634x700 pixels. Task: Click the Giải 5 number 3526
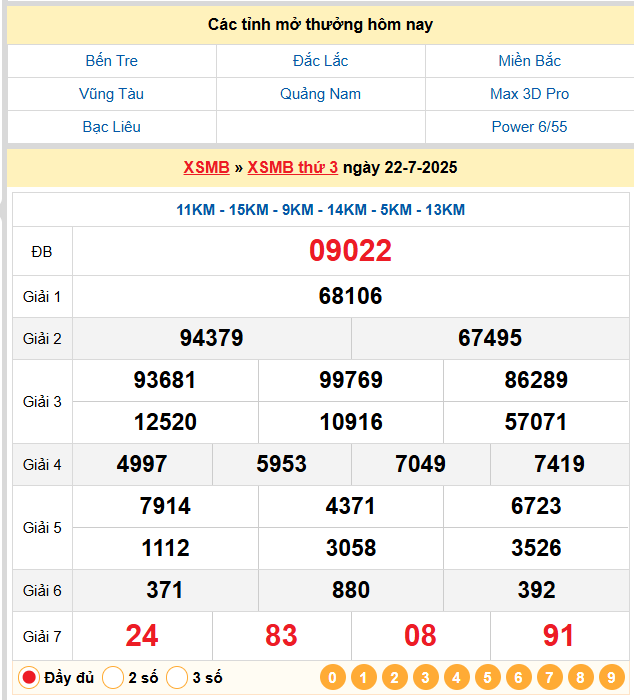click(536, 548)
